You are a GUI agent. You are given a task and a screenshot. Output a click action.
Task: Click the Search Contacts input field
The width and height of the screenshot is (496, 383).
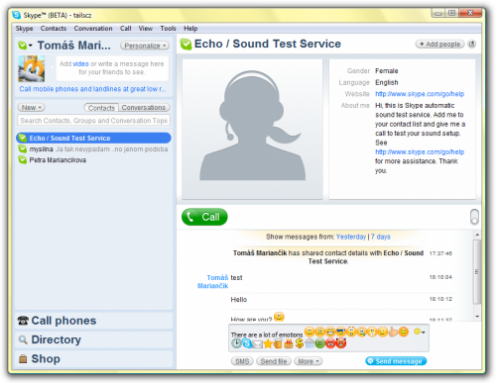pos(94,121)
